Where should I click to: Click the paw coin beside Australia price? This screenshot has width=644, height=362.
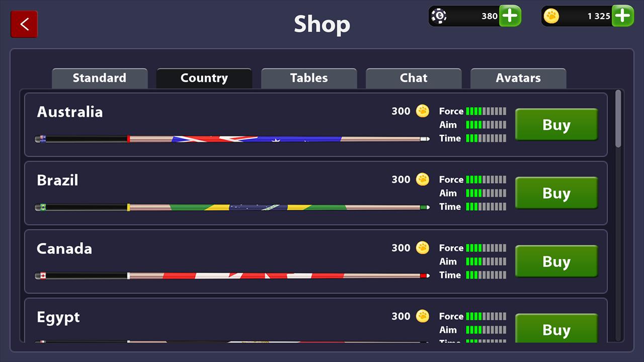click(423, 111)
